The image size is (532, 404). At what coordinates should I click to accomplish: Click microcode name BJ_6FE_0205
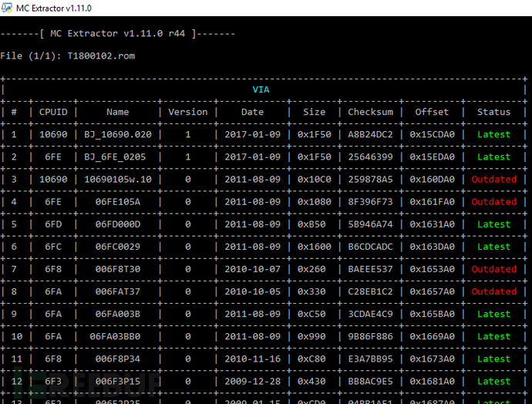click(x=115, y=157)
